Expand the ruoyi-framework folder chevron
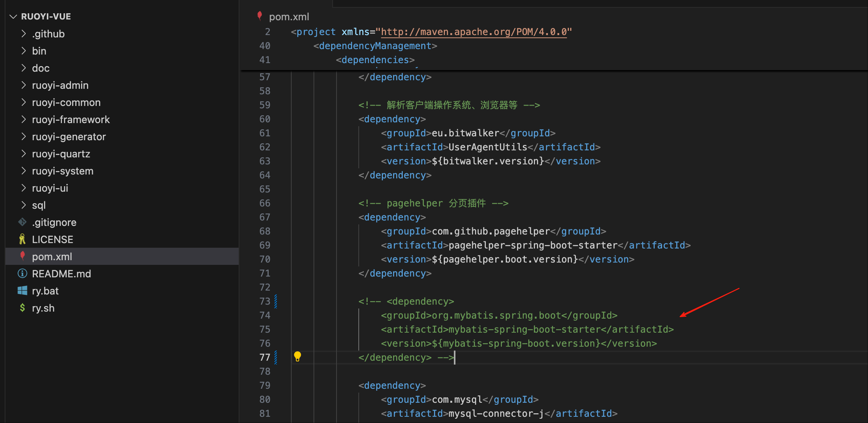 pos(24,119)
